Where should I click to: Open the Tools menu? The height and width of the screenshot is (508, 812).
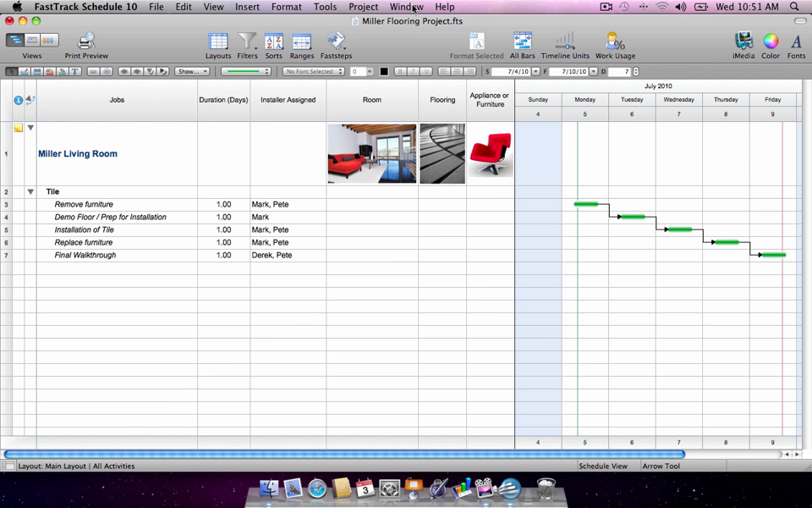pyautogui.click(x=325, y=7)
